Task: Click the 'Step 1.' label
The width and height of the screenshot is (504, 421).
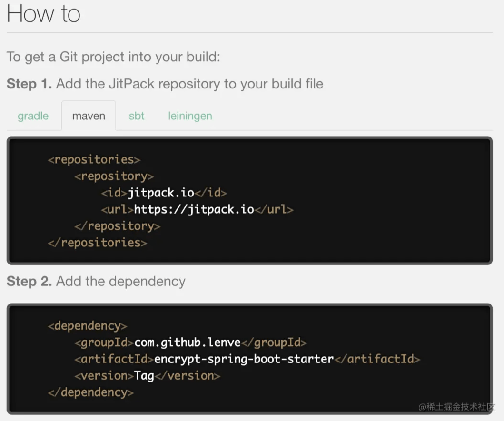Action: 29,84
